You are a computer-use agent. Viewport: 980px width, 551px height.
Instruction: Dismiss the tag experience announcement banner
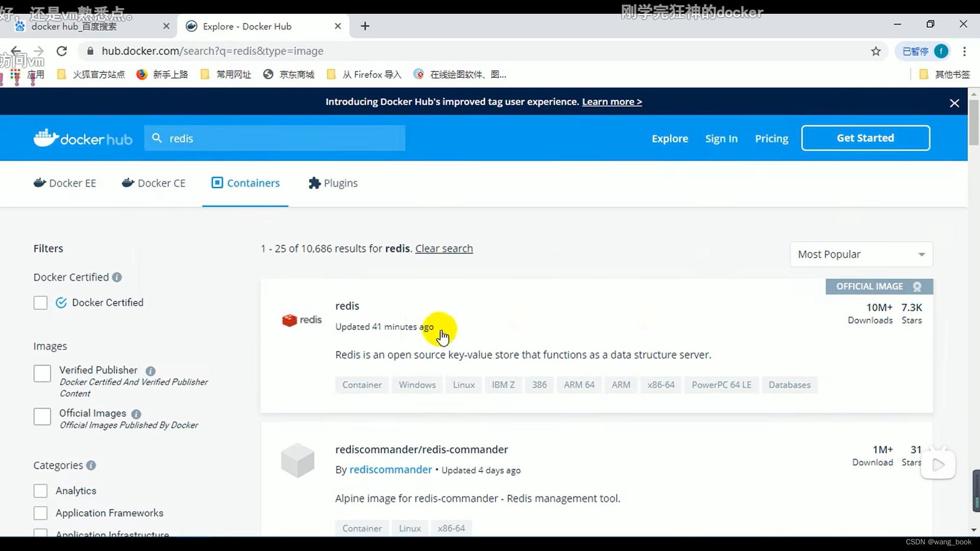954,103
